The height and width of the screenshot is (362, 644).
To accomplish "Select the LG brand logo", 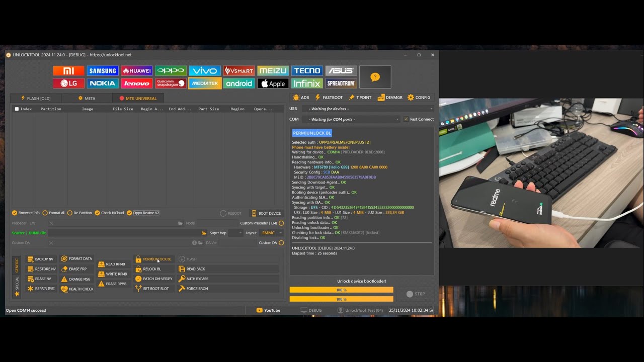I will 68,83.
